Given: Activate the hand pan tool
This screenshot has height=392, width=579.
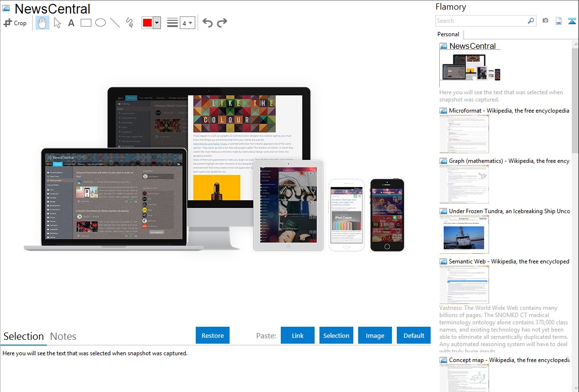Looking at the screenshot, I should pyautogui.click(x=43, y=23).
